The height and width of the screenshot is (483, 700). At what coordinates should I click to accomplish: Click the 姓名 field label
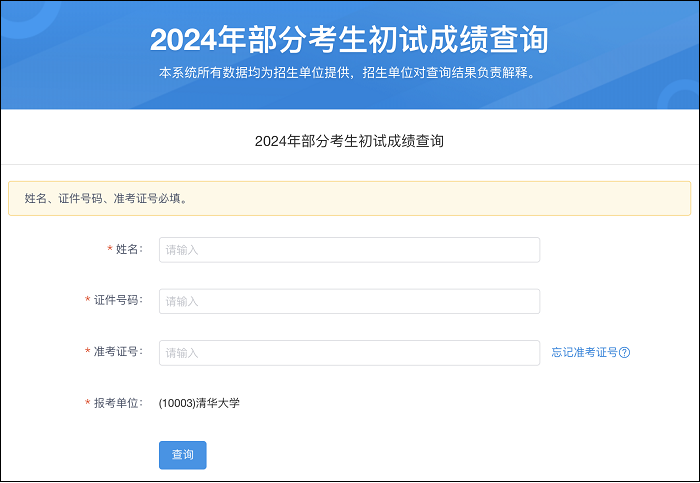coord(129,249)
